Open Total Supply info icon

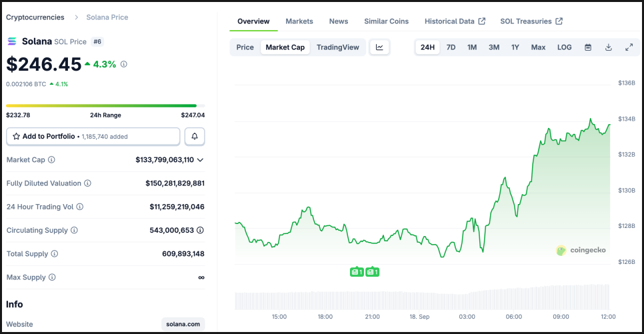click(x=54, y=253)
